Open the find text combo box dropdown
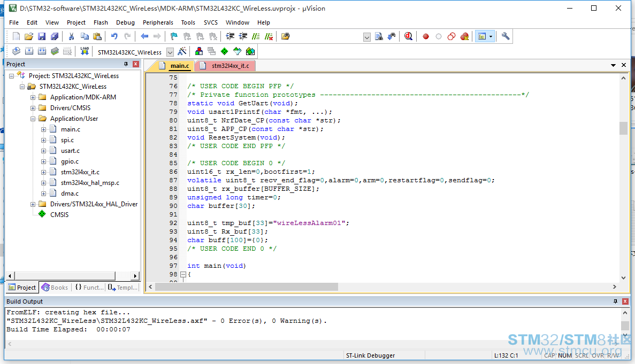Viewport: 635px width, 364px height. 367,37
